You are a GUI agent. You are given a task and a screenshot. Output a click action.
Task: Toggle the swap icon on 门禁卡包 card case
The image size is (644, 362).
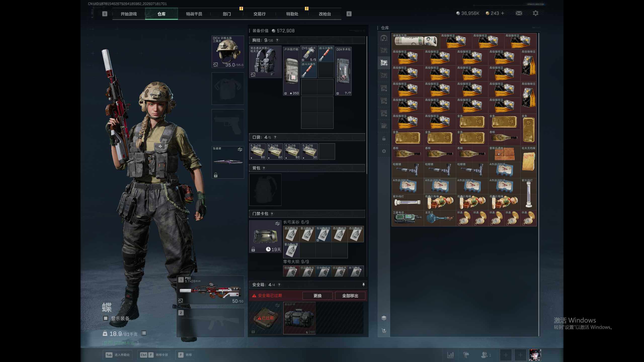[277, 223]
